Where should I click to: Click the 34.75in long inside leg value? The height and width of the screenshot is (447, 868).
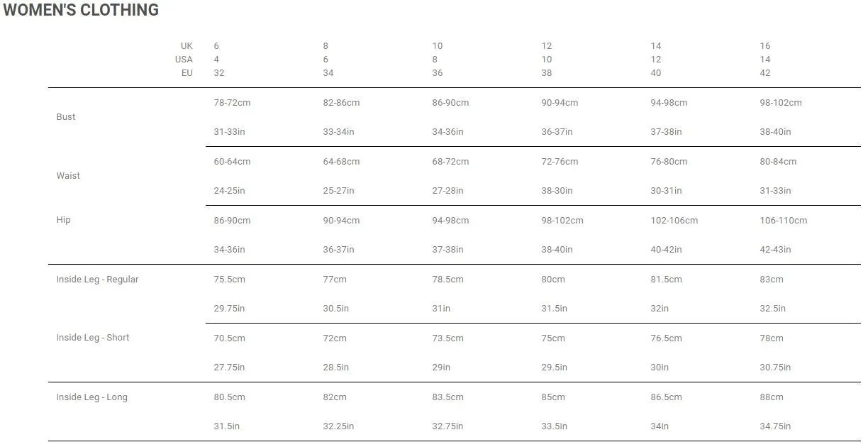[x=775, y=426]
